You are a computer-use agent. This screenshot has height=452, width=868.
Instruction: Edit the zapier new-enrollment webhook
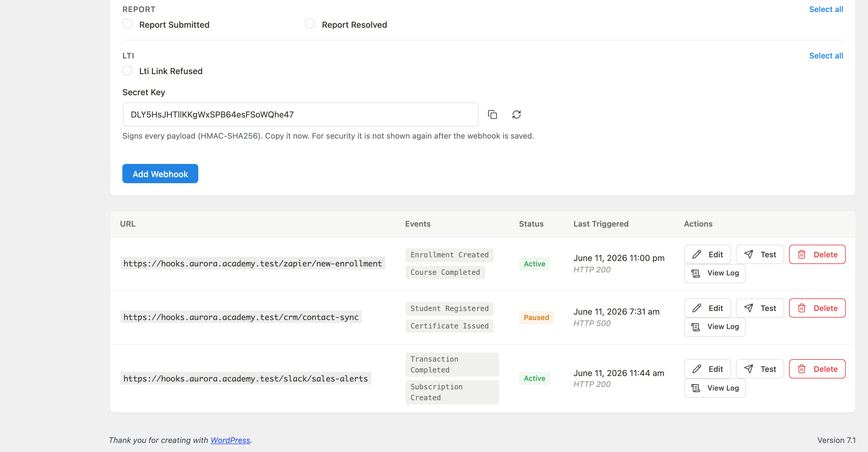[707, 254]
